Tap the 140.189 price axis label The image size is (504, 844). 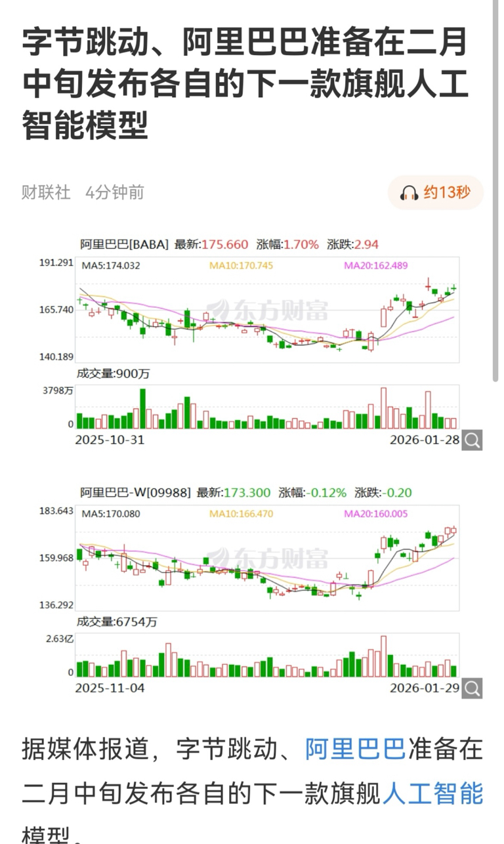point(56,357)
